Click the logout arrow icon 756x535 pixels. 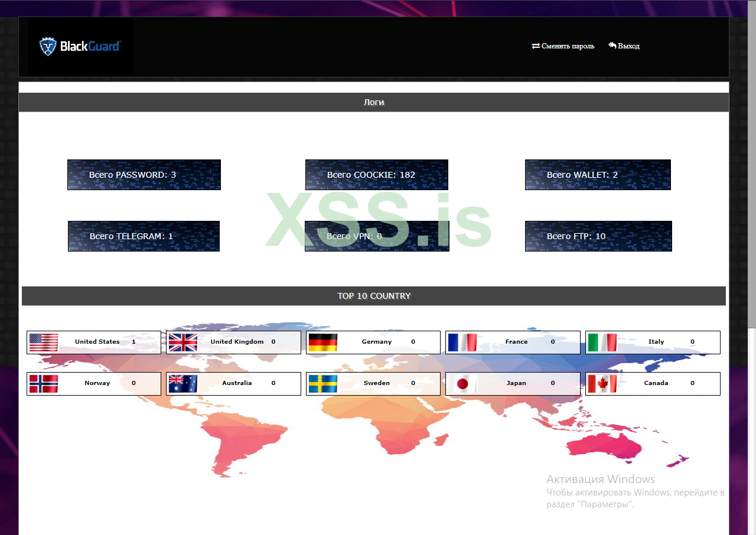612,45
